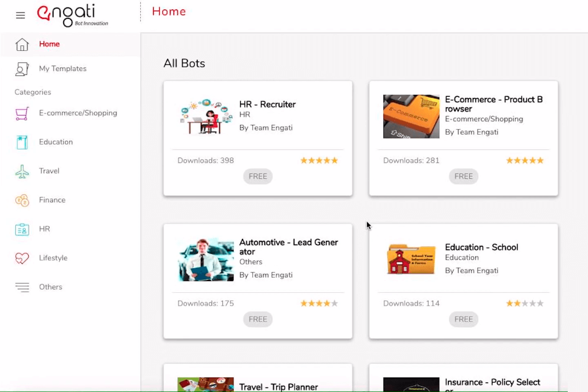The image size is (588, 392).
Task: Select the Finance coins icon
Action: 22,200
